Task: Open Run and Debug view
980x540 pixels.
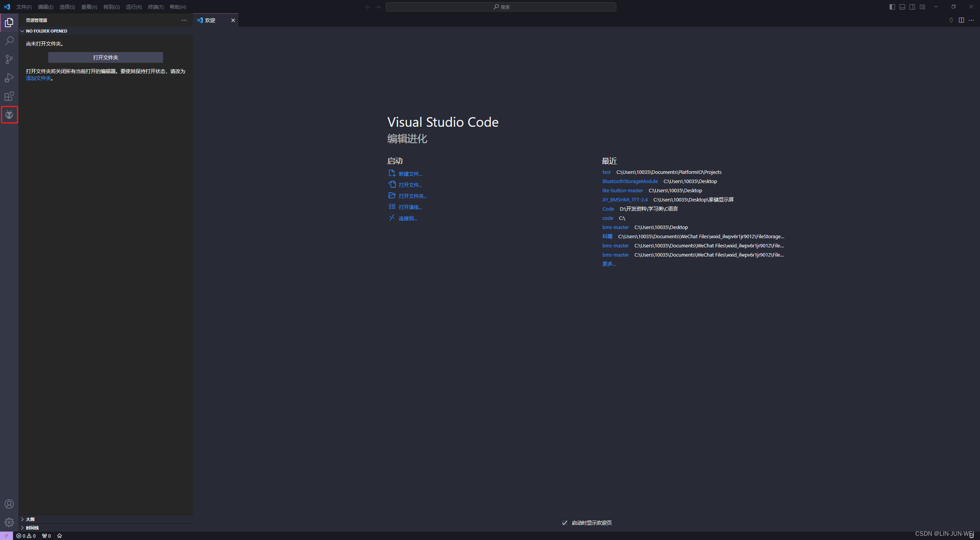Action: 9,78
